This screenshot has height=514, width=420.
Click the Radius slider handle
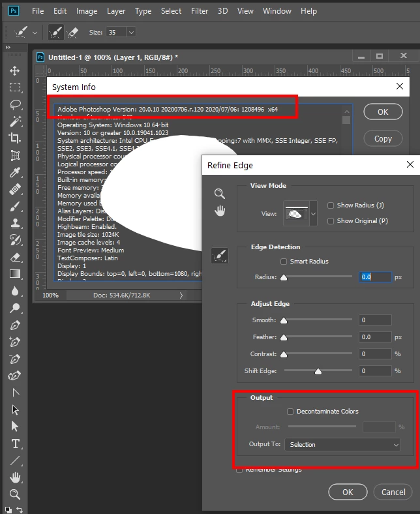click(284, 278)
